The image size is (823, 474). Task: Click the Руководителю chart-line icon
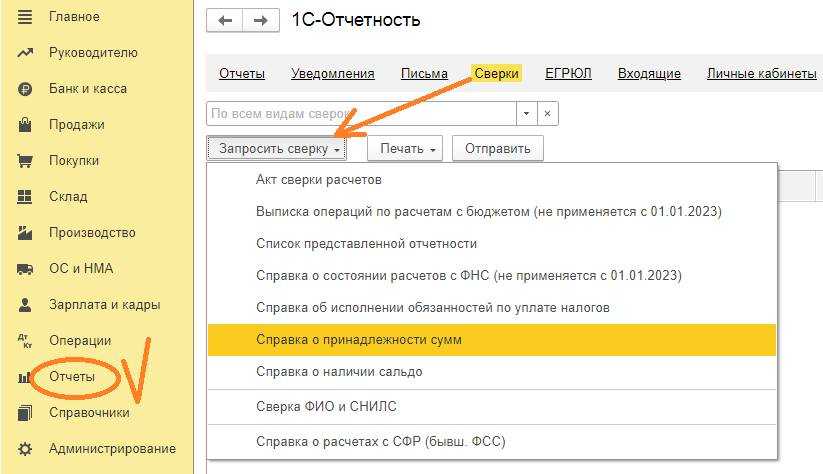25,53
